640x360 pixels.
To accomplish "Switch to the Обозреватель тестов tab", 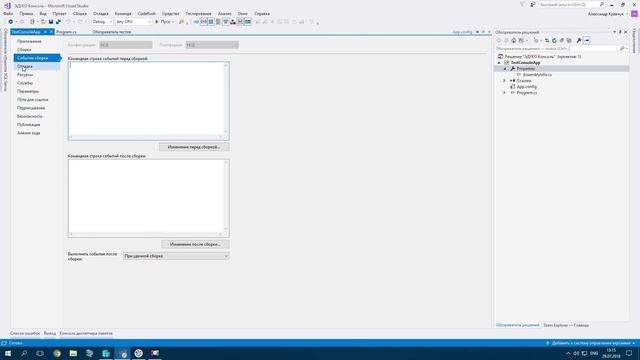I will tap(111, 32).
